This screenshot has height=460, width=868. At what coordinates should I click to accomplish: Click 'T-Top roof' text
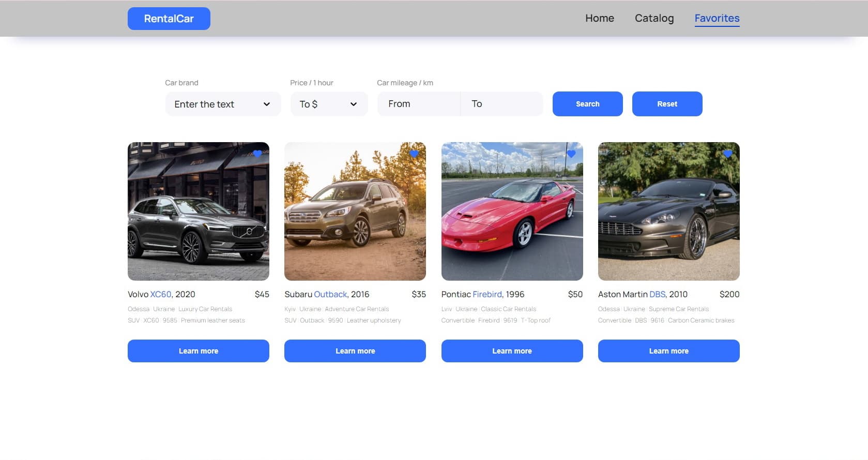[x=536, y=320]
